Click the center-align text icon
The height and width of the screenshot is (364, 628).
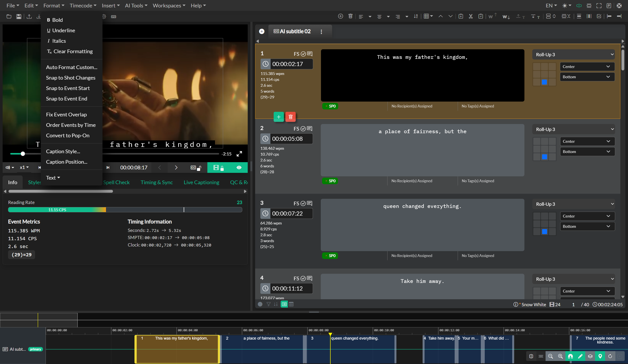[x=379, y=16]
